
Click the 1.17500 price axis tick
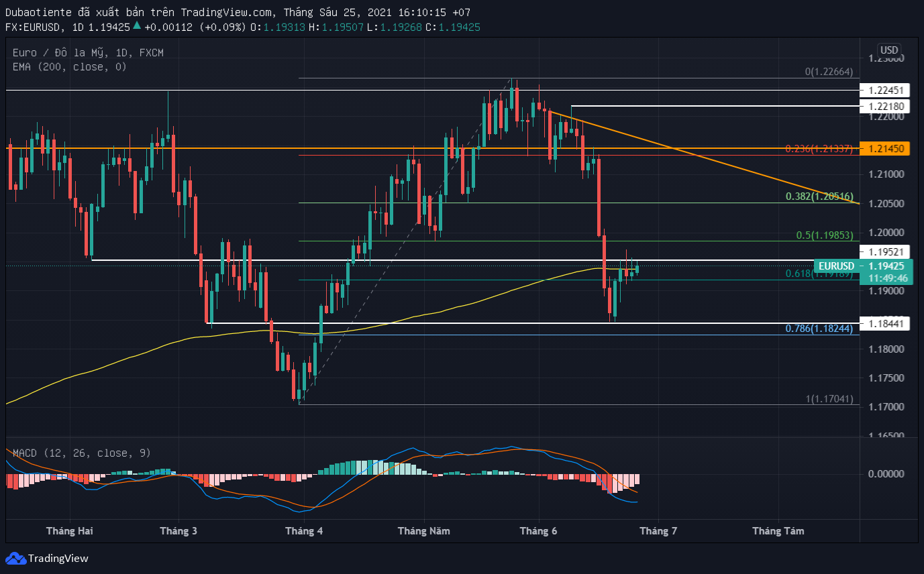point(886,378)
